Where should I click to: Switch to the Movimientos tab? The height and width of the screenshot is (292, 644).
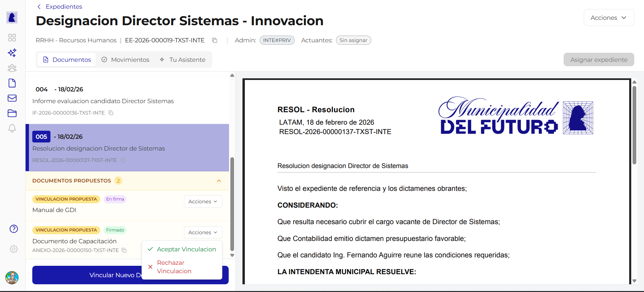(125, 60)
